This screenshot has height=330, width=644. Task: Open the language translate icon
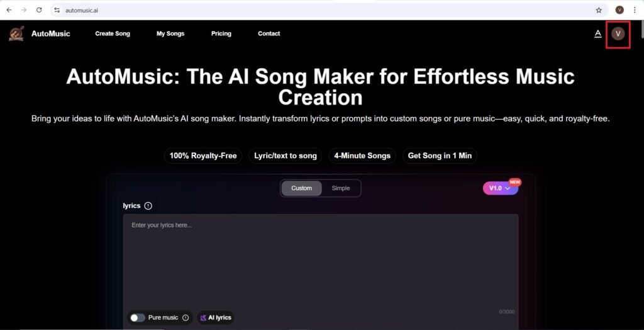pos(598,34)
